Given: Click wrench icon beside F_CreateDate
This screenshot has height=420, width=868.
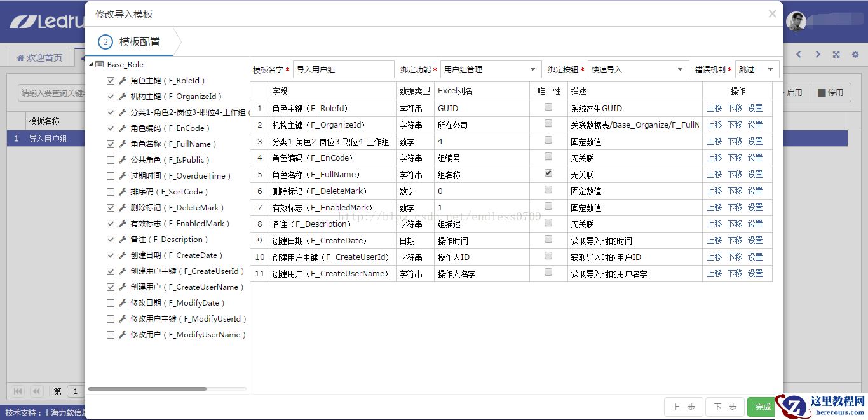Looking at the screenshot, I should (x=123, y=255).
